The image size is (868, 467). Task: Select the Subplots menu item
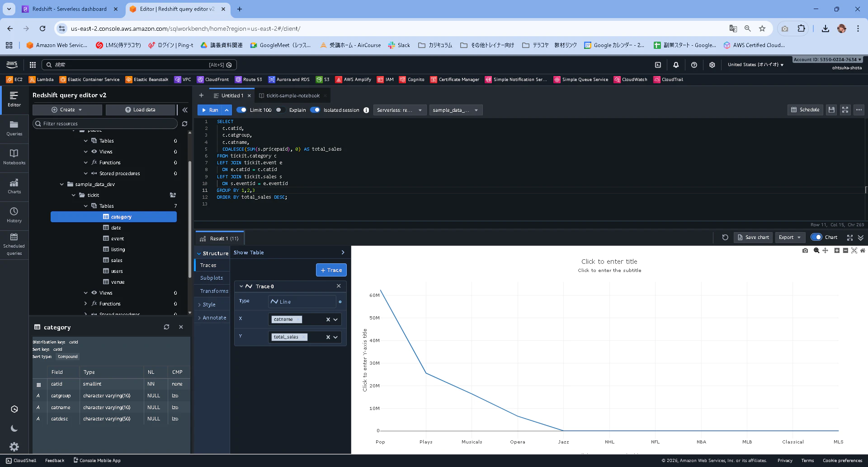click(212, 278)
